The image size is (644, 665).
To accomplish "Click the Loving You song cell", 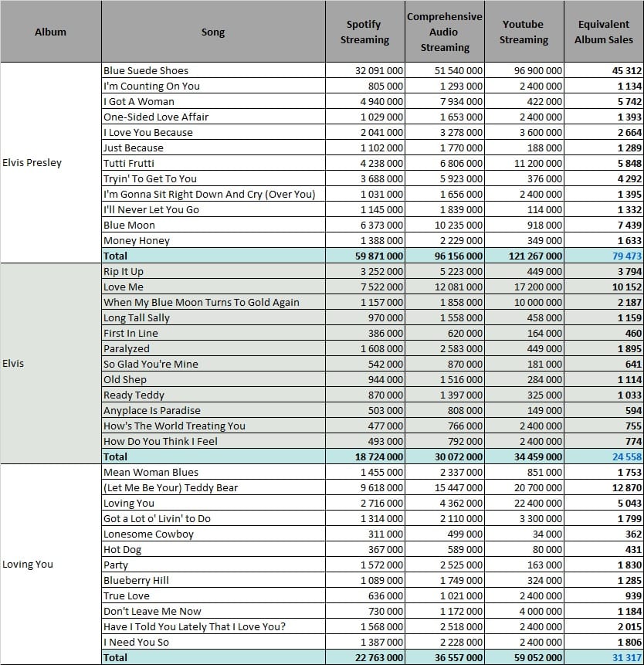I will coord(213,503).
